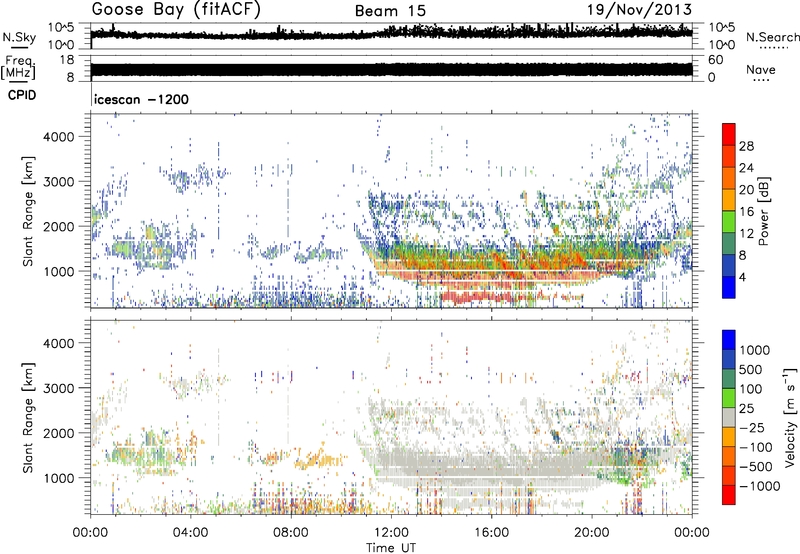Click the gray middle segment of Velocity colorbar

pos(729,418)
